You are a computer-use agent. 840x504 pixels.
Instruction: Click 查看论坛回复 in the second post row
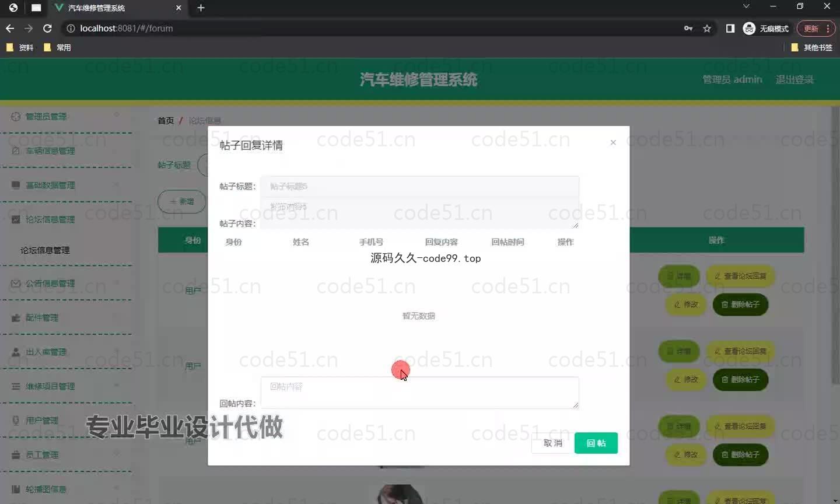pos(740,351)
